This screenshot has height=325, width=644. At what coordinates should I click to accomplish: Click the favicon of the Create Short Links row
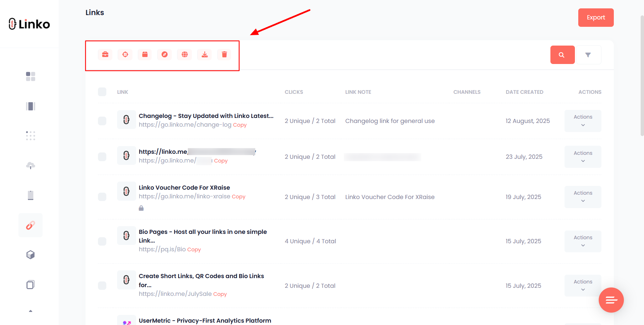coord(126,280)
